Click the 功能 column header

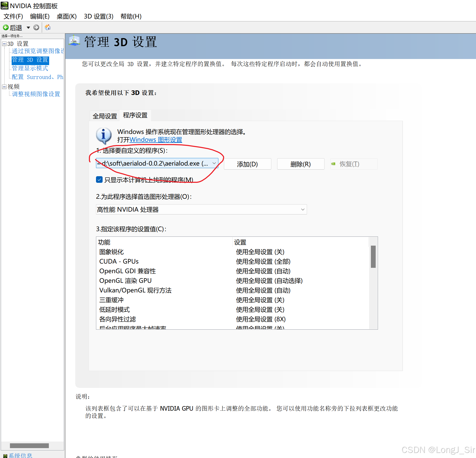[164, 242]
